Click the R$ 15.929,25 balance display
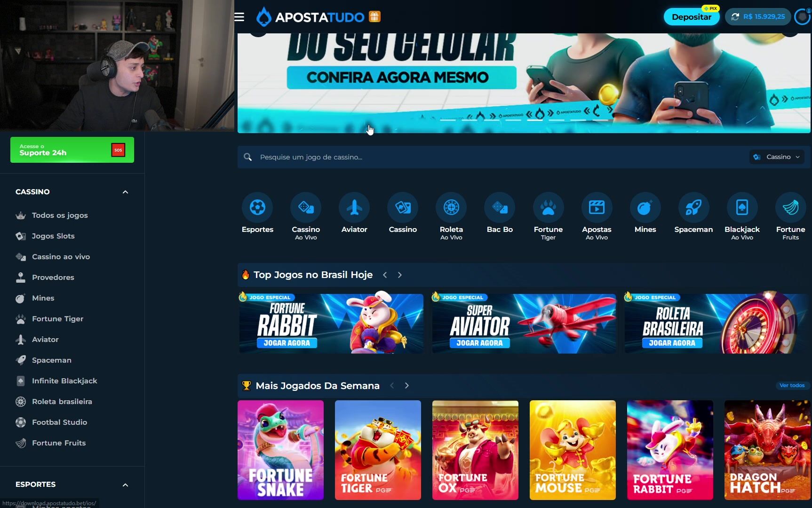The width and height of the screenshot is (812, 508). point(764,16)
